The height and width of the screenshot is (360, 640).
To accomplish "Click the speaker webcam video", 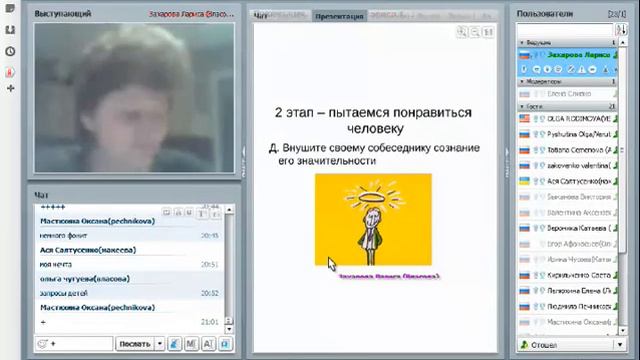I will 134,98.
